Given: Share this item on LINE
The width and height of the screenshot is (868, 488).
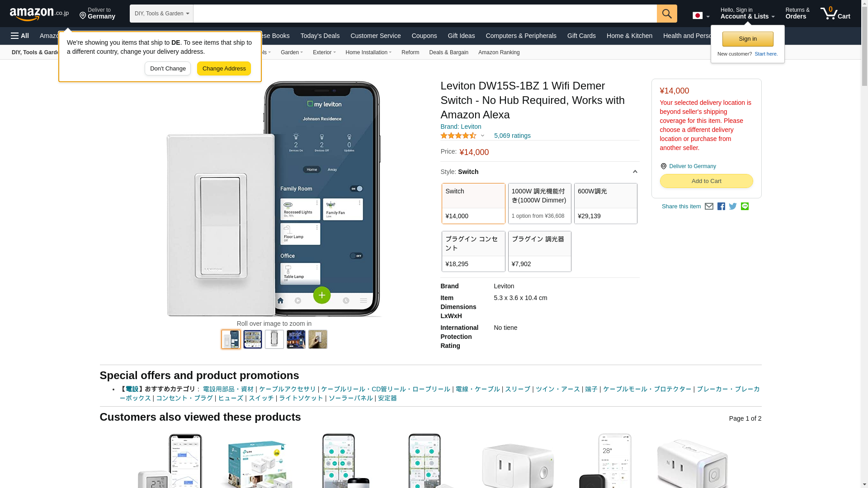Looking at the screenshot, I should click(x=745, y=206).
